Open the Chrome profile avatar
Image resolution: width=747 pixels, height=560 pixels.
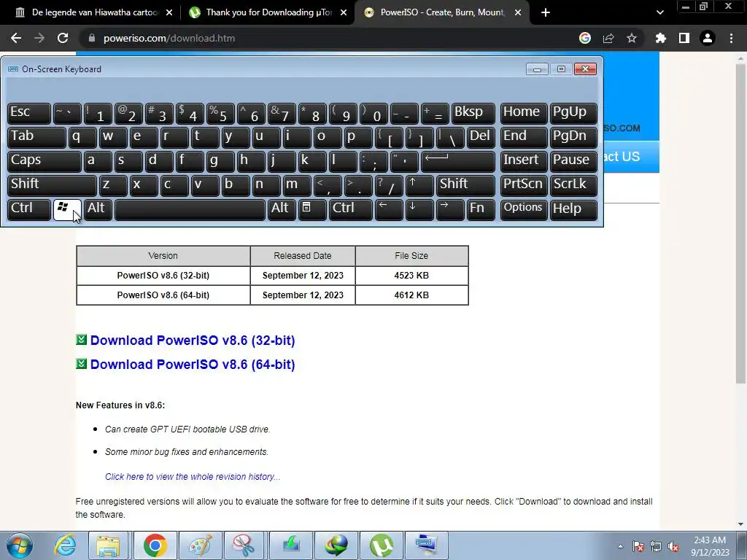708,38
